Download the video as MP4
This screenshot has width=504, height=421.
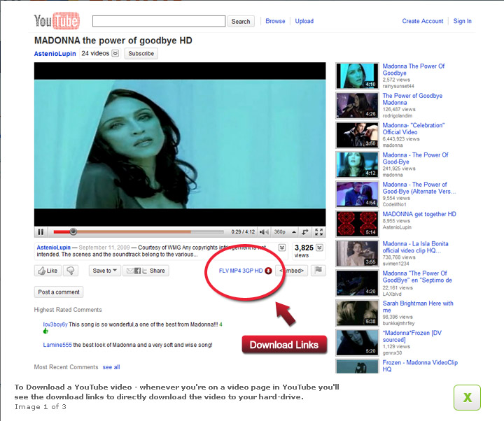click(x=236, y=271)
